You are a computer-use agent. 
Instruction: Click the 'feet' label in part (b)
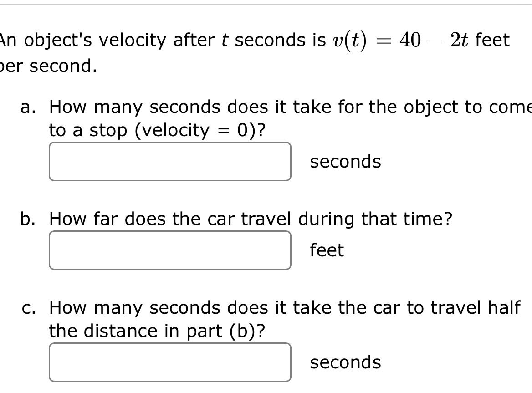(326, 250)
